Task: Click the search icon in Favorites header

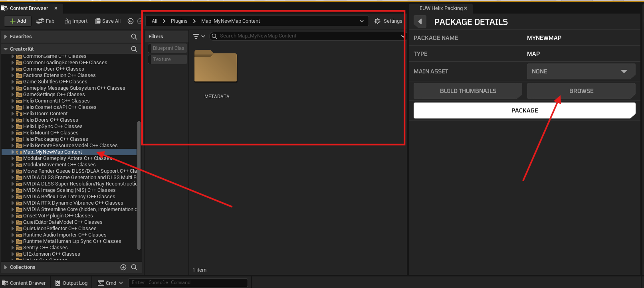Action: click(x=134, y=37)
